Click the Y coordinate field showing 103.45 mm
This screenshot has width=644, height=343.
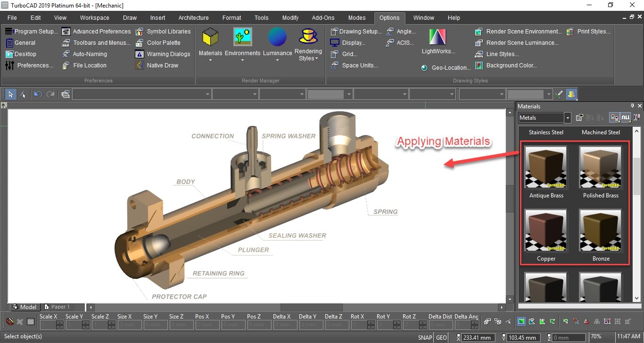click(524, 337)
